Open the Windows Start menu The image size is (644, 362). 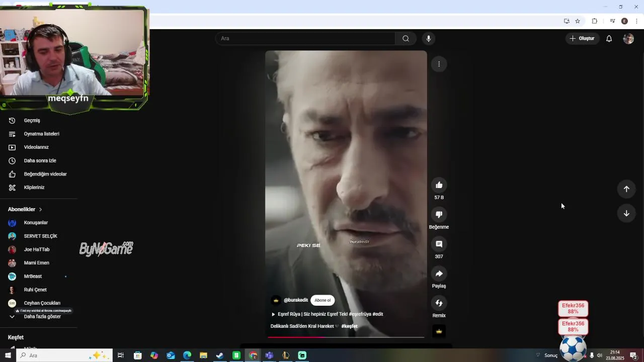click(8, 355)
